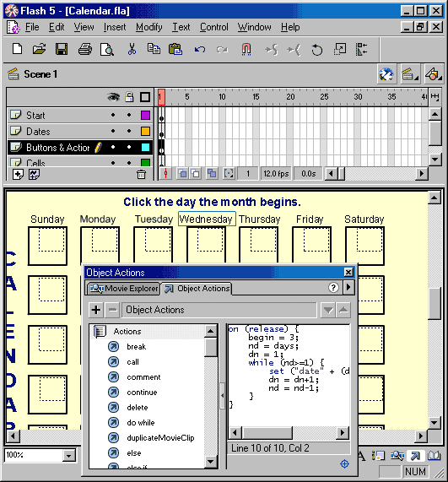Click the Save icon in toolbar
Image resolution: width=448 pixels, height=482 pixels.
[x=62, y=49]
